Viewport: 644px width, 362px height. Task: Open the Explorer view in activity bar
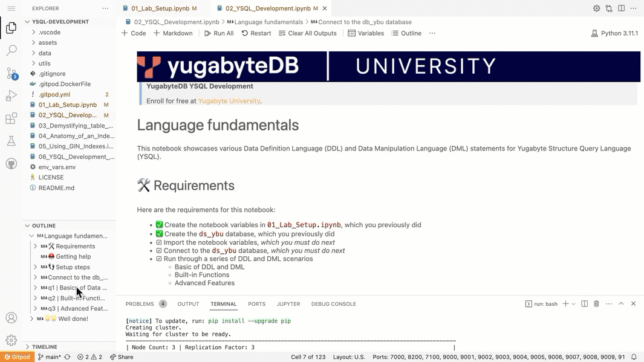(x=11, y=28)
